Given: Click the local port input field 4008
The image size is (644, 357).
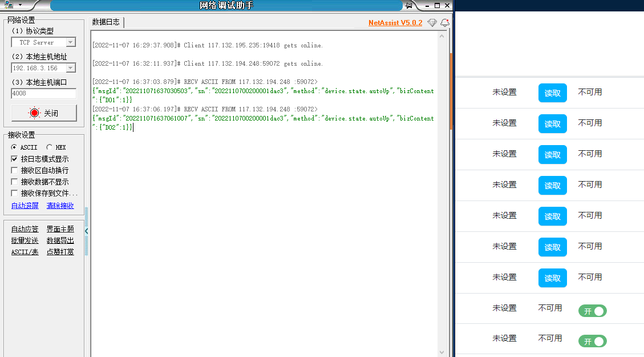Looking at the screenshot, I should click(43, 93).
